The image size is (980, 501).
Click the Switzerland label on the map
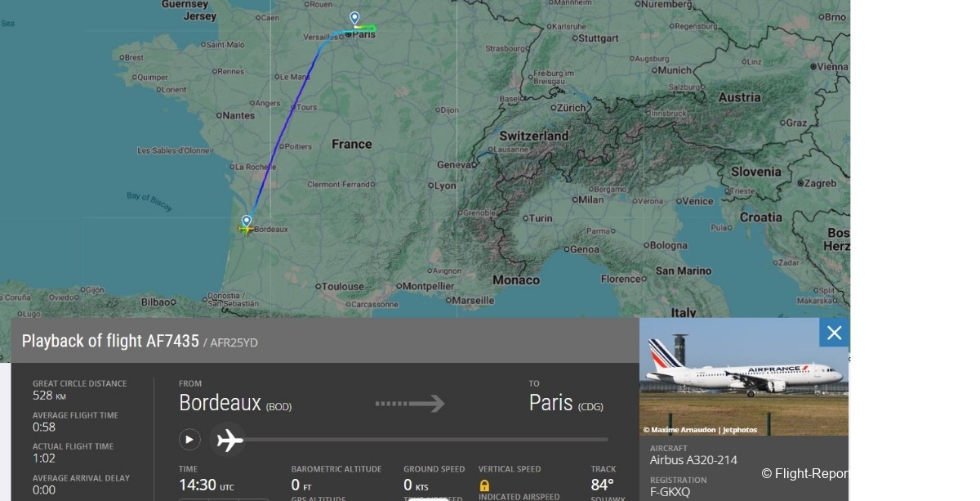click(x=534, y=136)
